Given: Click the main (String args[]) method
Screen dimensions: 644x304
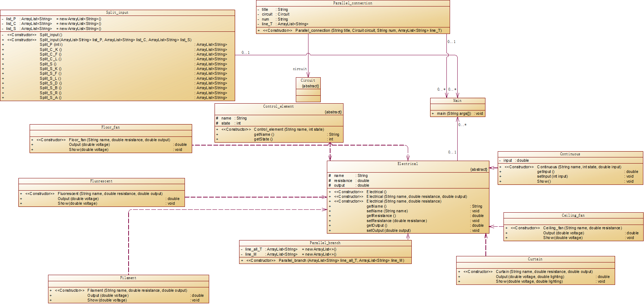Looking at the screenshot, I should pos(457,113).
